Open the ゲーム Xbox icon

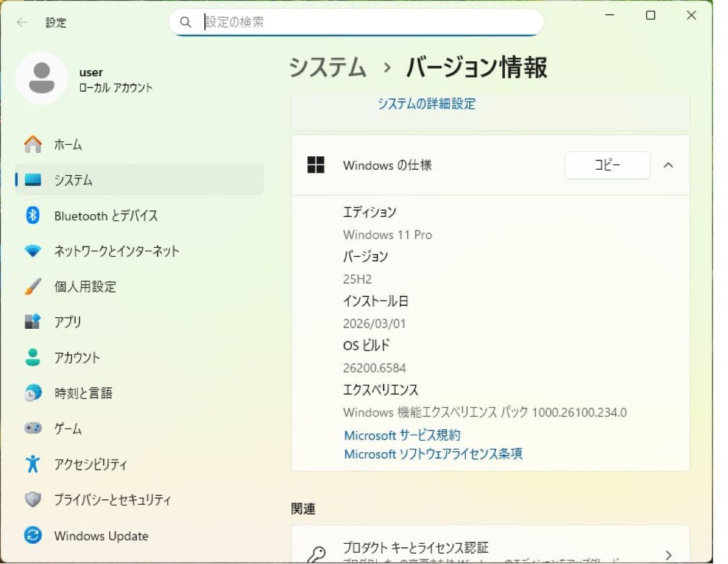[x=32, y=428]
